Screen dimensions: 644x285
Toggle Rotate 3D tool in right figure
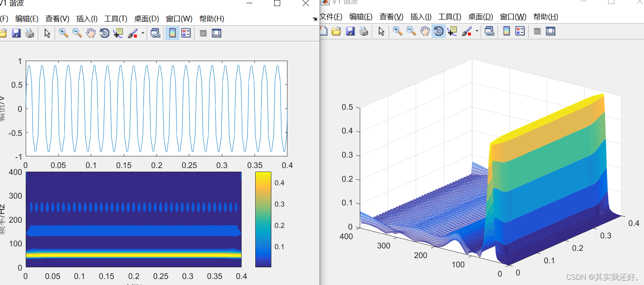(x=439, y=31)
